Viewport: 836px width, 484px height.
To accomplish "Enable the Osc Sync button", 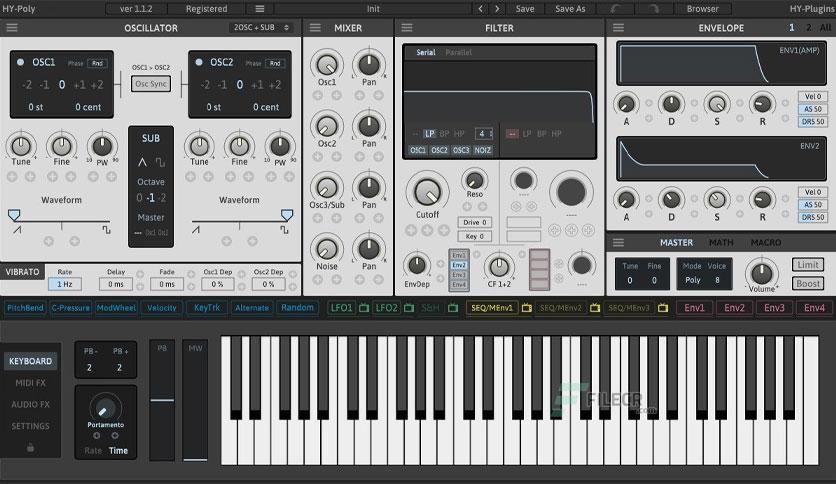I will click(x=151, y=84).
